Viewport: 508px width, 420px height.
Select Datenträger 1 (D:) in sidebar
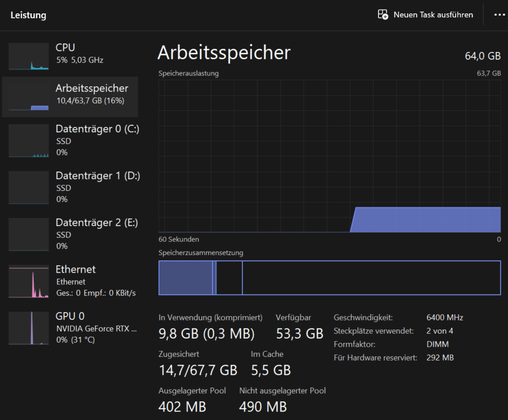[x=97, y=176]
